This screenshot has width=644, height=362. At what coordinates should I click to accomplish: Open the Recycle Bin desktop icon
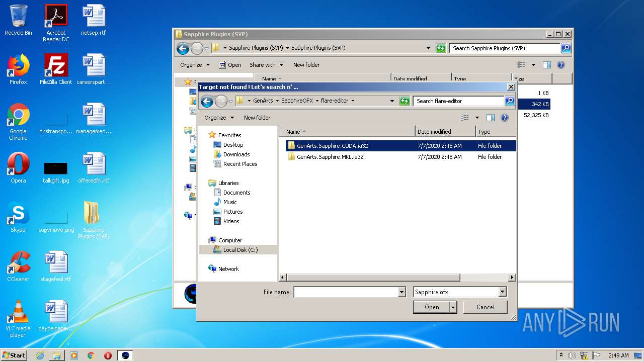[18, 20]
